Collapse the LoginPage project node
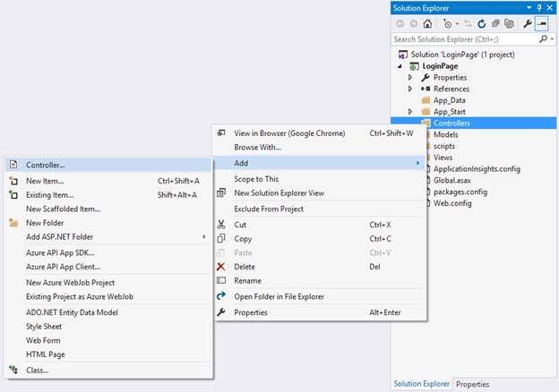Viewport: 559px width, 392px height. point(400,67)
